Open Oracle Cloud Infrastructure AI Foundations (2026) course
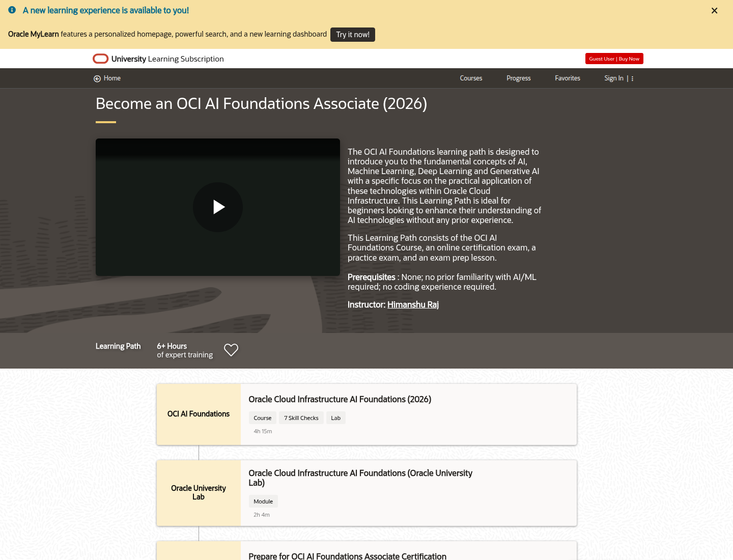This screenshot has width=733, height=560. tap(340, 400)
